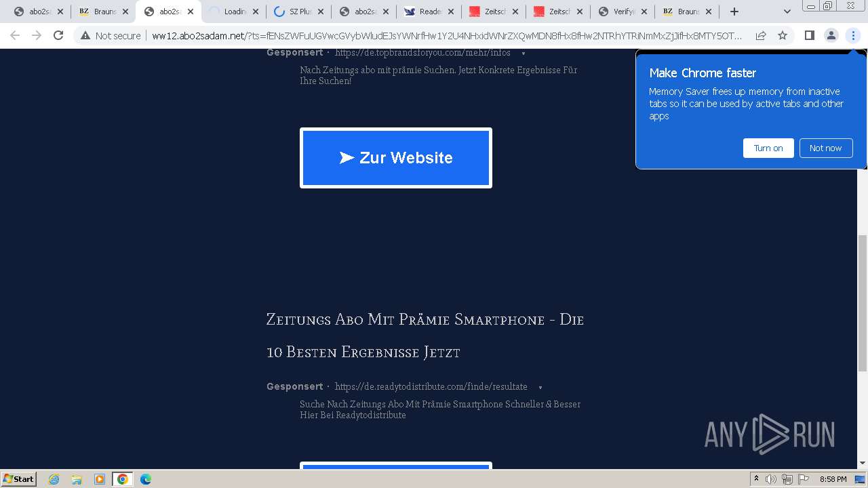
Task: Open Chrome's three-dot menu
Action: click(x=853, y=35)
